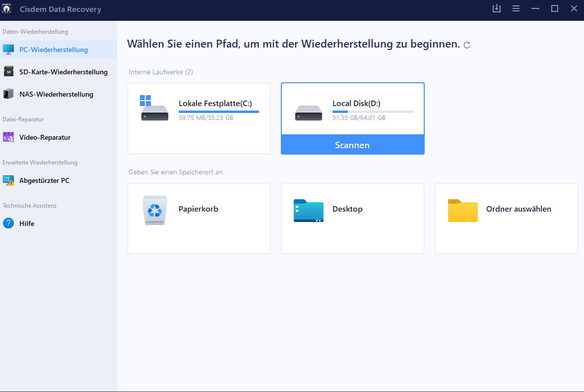Click the Video-Reparatur clapperboard icon
Image resolution: width=584 pixels, height=392 pixels.
click(x=8, y=137)
